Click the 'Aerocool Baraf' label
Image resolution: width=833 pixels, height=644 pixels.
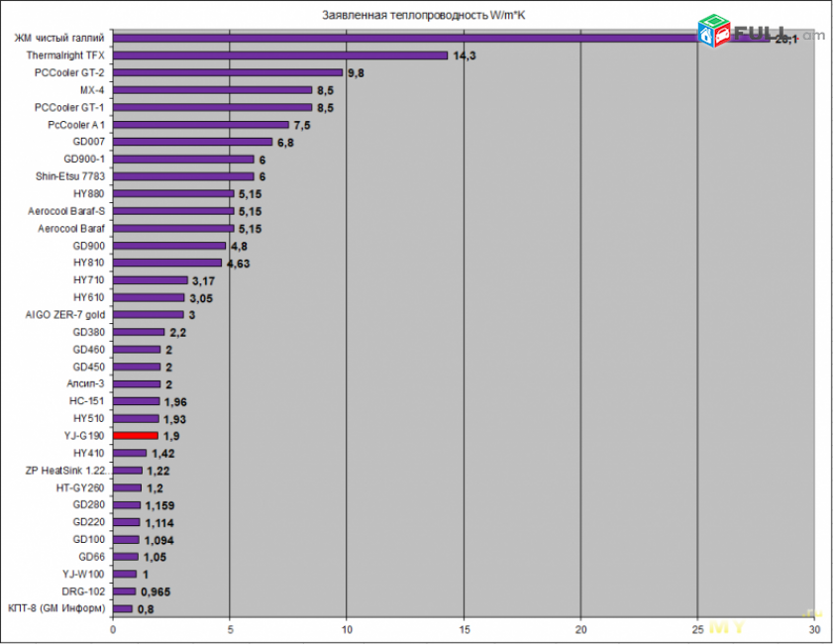pos(71,229)
